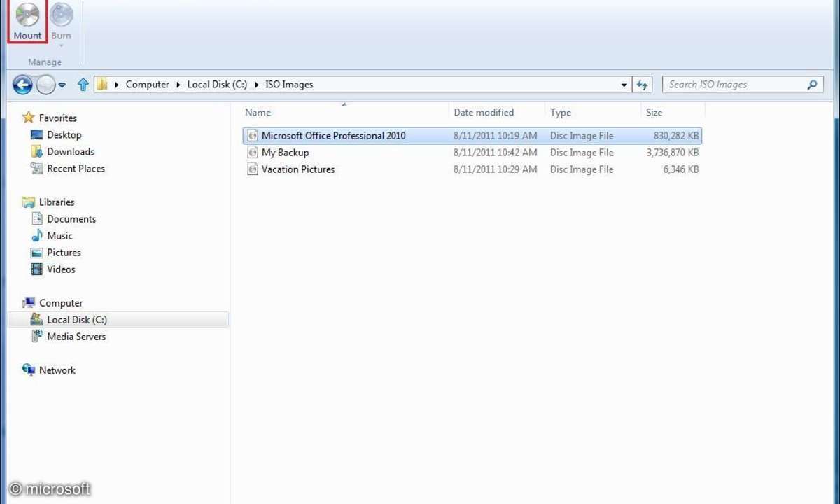The image size is (840, 504).
Task: Click the folder icon in address bar
Action: 102,85
